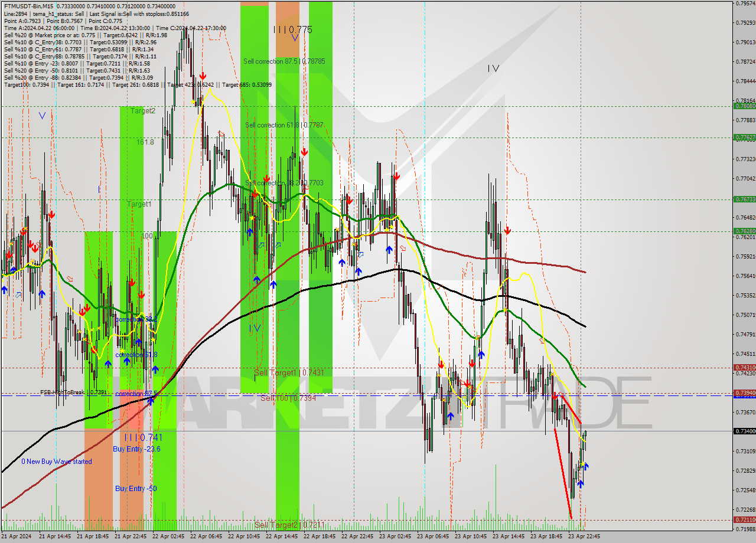The height and width of the screenshot is (543, 756).
Task: Click the 'I V' wave label
Action: pos(493,68)
